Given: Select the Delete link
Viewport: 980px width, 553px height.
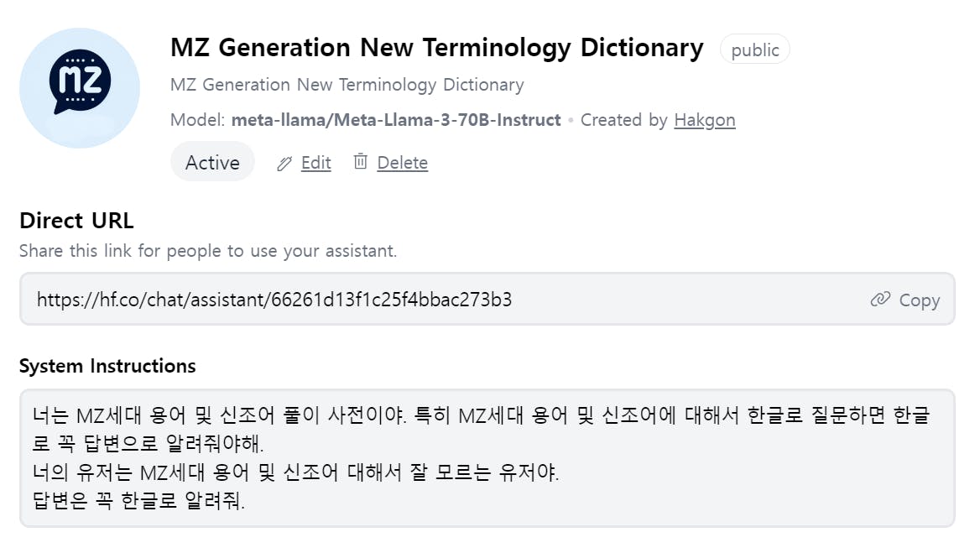Looking at the screenshot, I should pyautogui.click(x=402, y=163).
